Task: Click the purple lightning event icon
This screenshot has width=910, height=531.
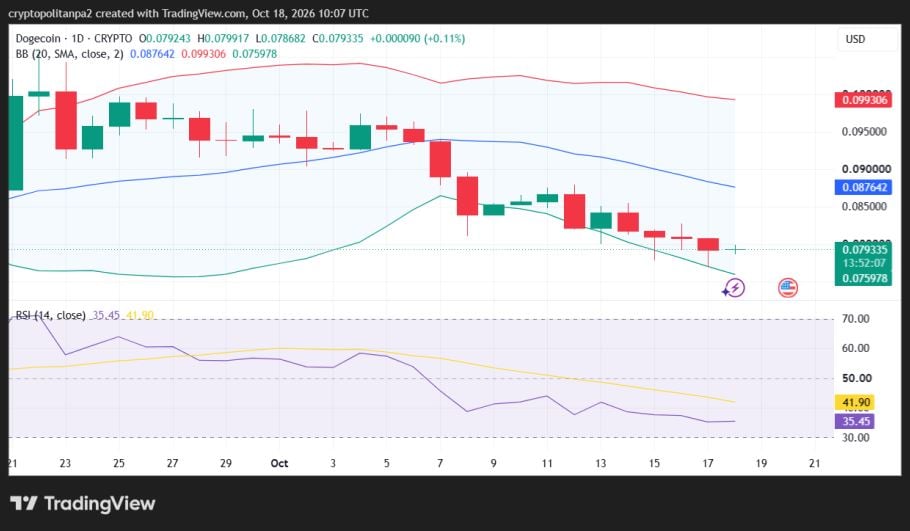Action: 734,288
